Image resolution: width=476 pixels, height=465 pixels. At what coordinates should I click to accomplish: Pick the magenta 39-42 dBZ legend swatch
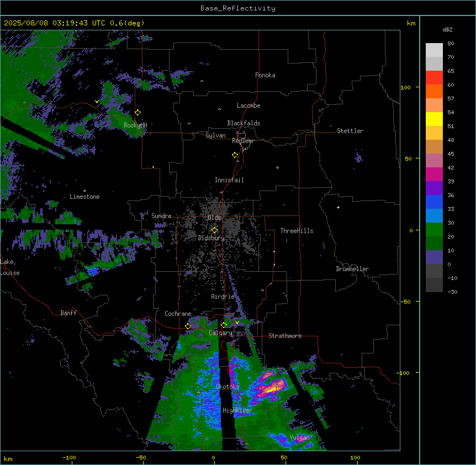434,174
